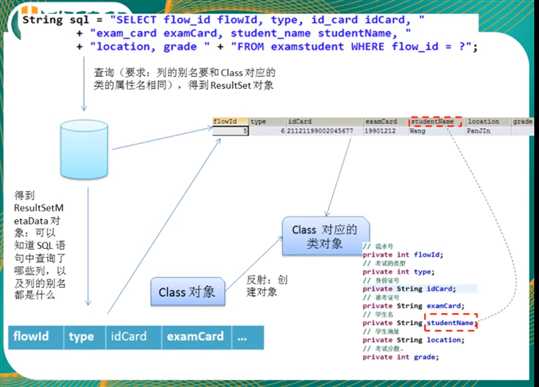The height and width of the screenshot is (387, 539).
Task: Click the 'private String location;' code line
Action: 414,340
